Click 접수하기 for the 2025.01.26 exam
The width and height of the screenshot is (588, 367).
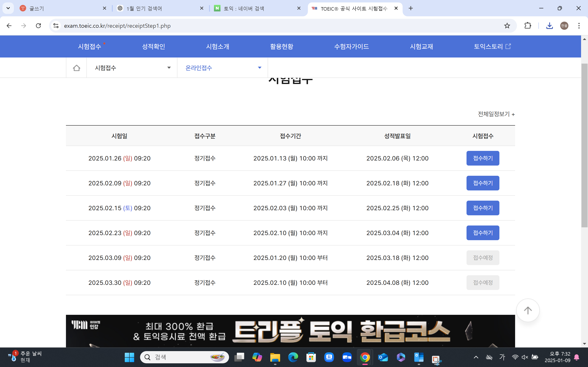click(483, 158)
